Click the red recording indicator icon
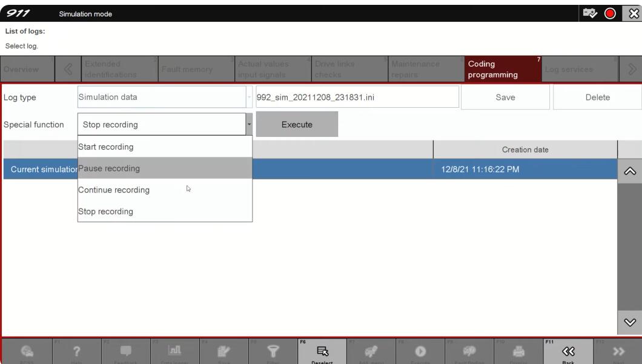This screenshot has width=642, height=364. 610,11
